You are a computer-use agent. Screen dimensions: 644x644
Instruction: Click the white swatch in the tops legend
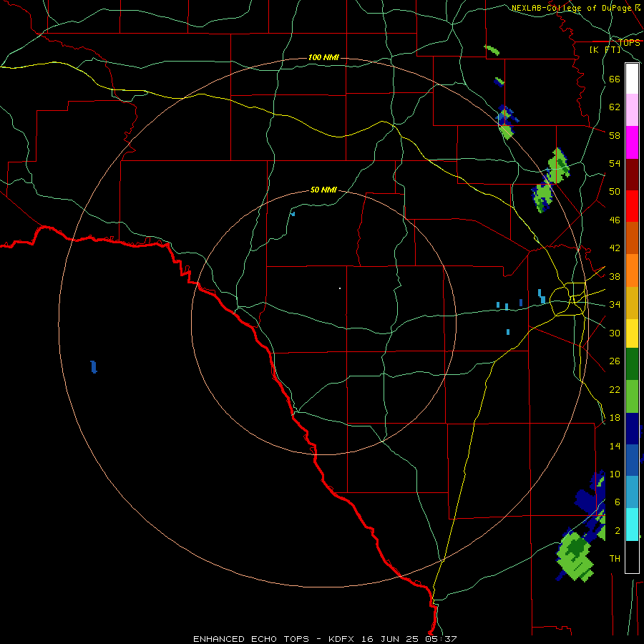[x=632, y=79]
